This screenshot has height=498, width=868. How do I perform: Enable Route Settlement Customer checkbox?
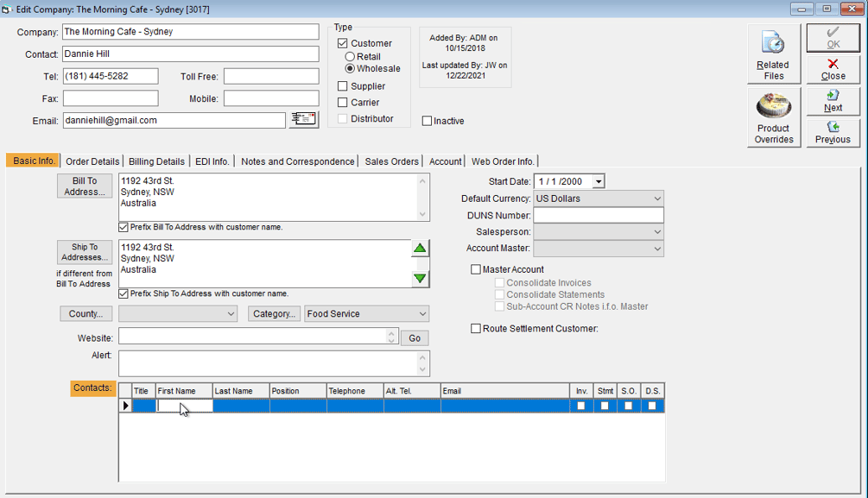(x=476, y=329)
